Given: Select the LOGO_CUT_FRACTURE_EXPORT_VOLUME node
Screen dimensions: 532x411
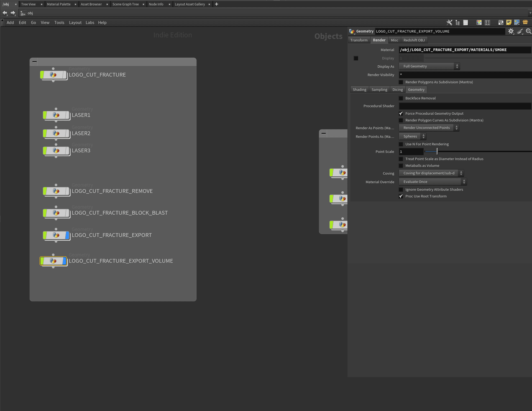Looking at the screenshot, I should pos(53,261).
